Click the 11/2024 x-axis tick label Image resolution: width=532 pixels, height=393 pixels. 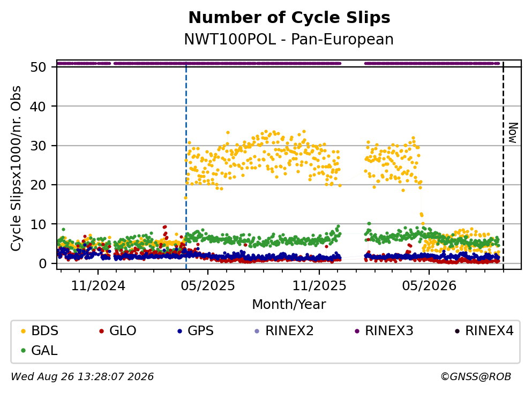[x=98, y=286]
